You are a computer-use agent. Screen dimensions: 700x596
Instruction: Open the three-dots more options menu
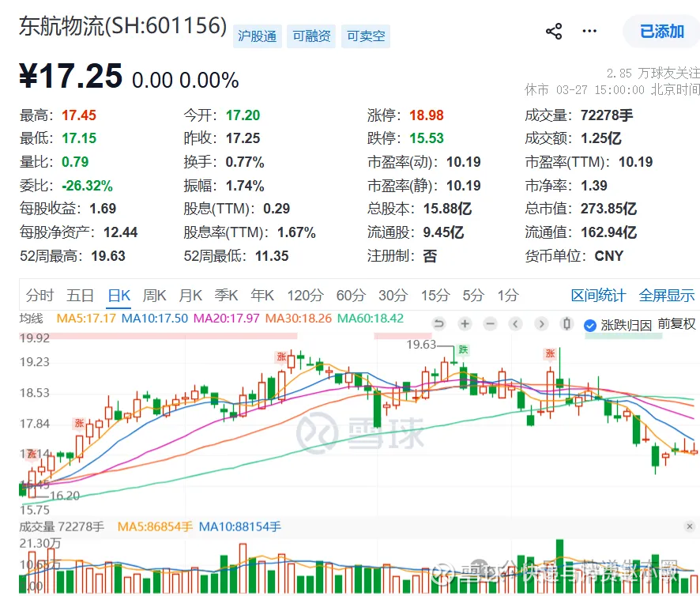(x=589, y=32)
